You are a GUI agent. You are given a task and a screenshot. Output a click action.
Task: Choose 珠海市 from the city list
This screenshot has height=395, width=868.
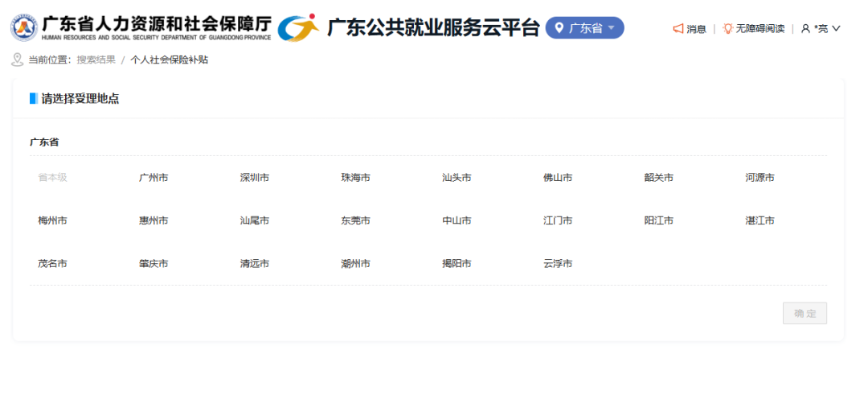(356, 178)
